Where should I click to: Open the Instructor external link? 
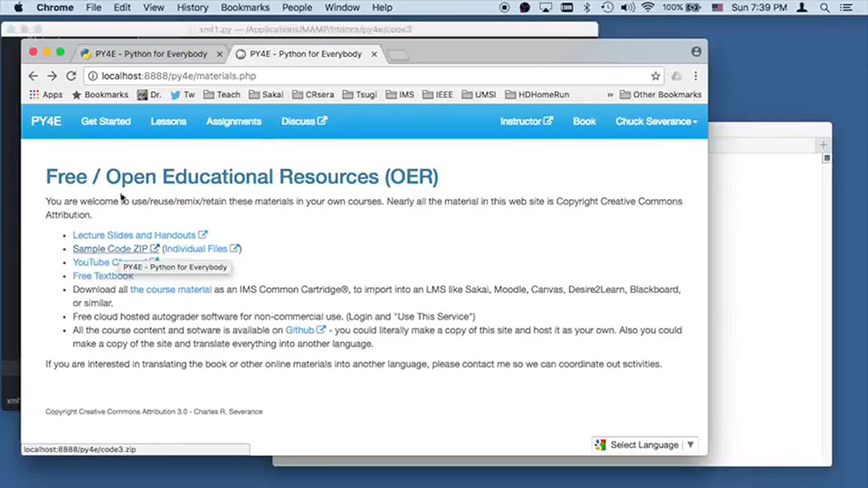526,121
